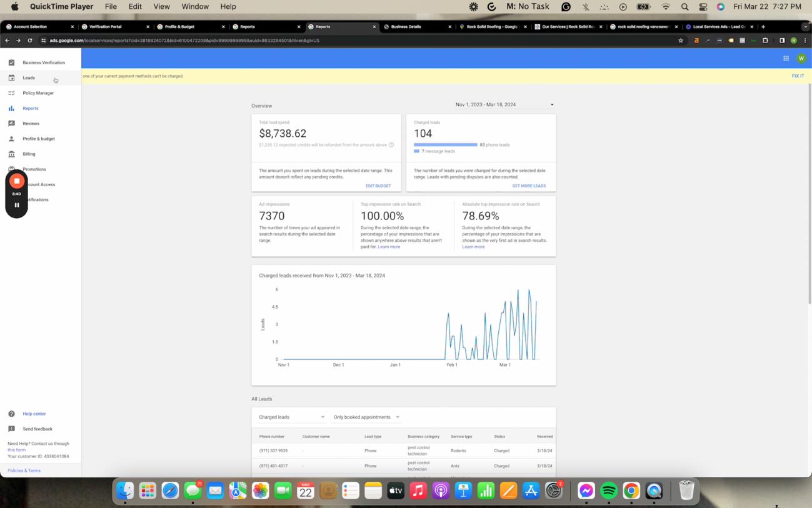Click the browser address bar
Viewport: 812px width, 508px height.
pos(359,41)
